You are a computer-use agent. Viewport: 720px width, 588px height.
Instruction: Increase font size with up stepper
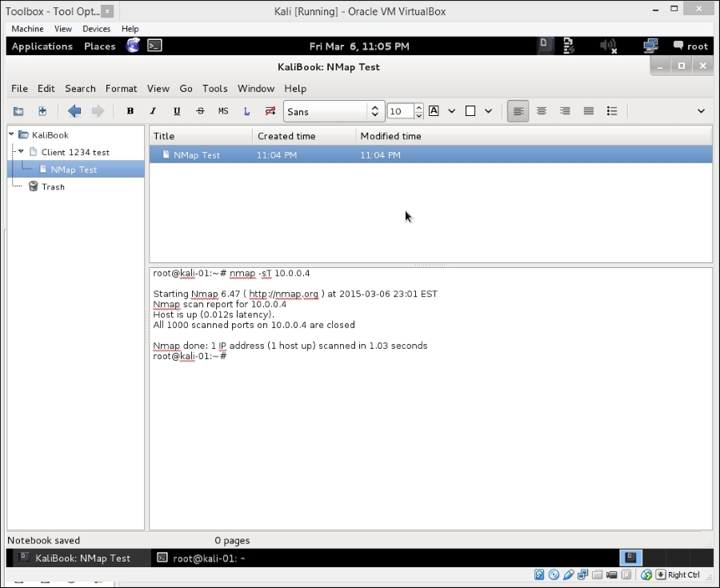tap(418, 107)
